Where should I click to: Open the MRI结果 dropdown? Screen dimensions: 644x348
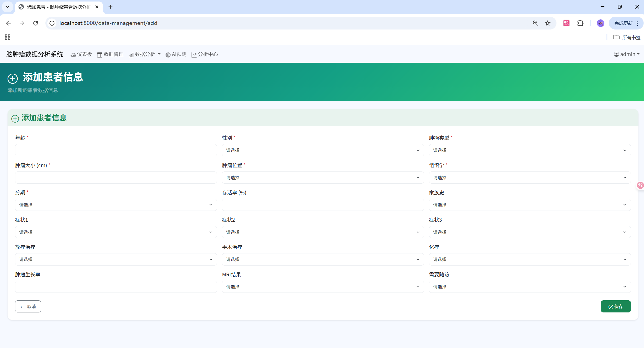(323, 287)
